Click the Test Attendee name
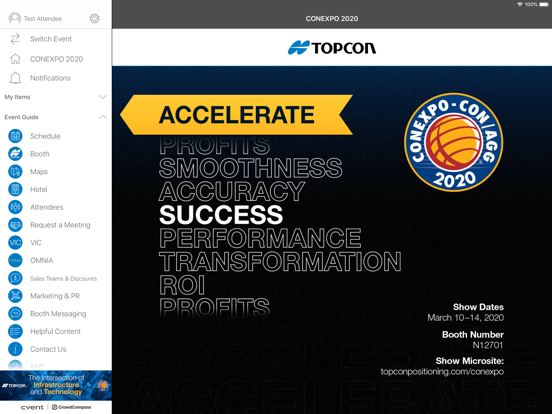This screenshot has width=552, height=414. pos(43,19)
